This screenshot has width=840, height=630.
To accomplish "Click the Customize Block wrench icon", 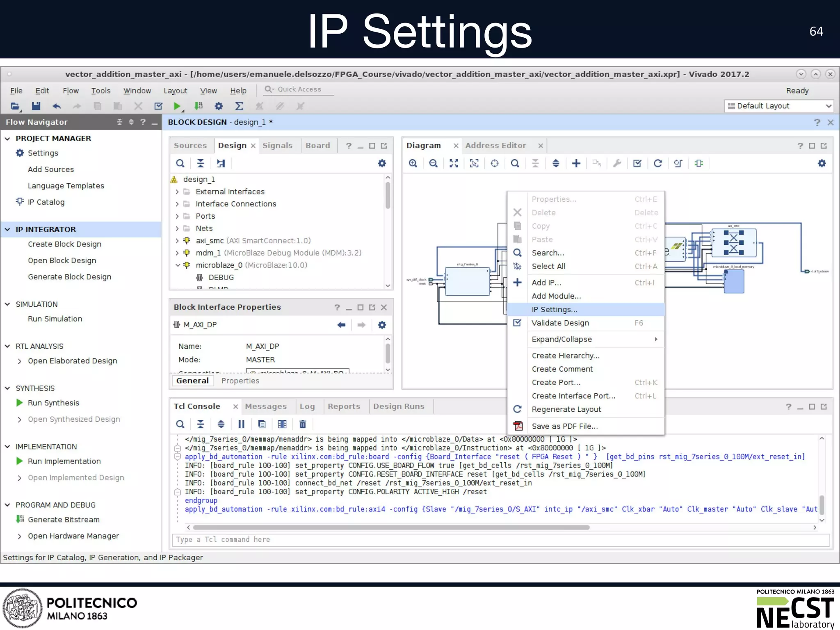I will [617, 163].
